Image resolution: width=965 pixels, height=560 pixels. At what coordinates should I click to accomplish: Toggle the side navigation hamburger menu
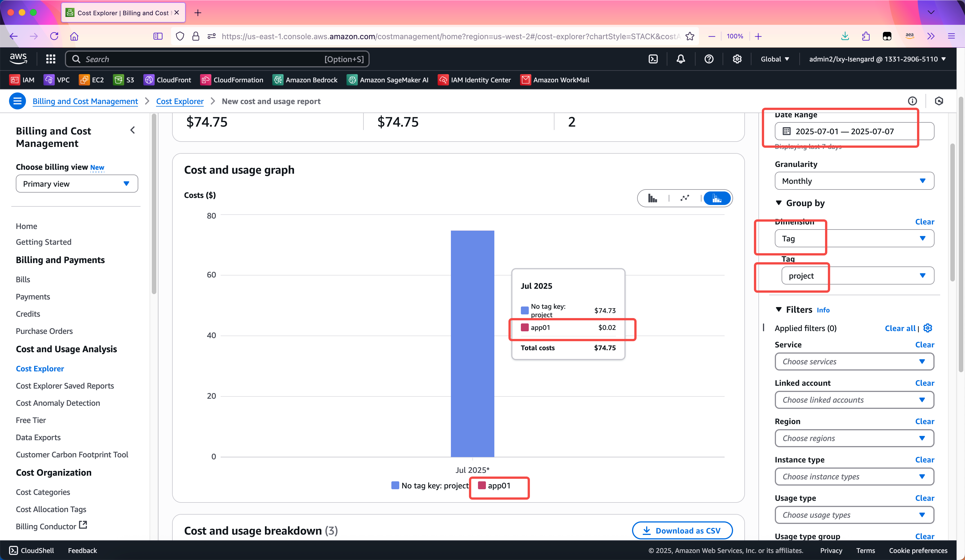[17, 101]
